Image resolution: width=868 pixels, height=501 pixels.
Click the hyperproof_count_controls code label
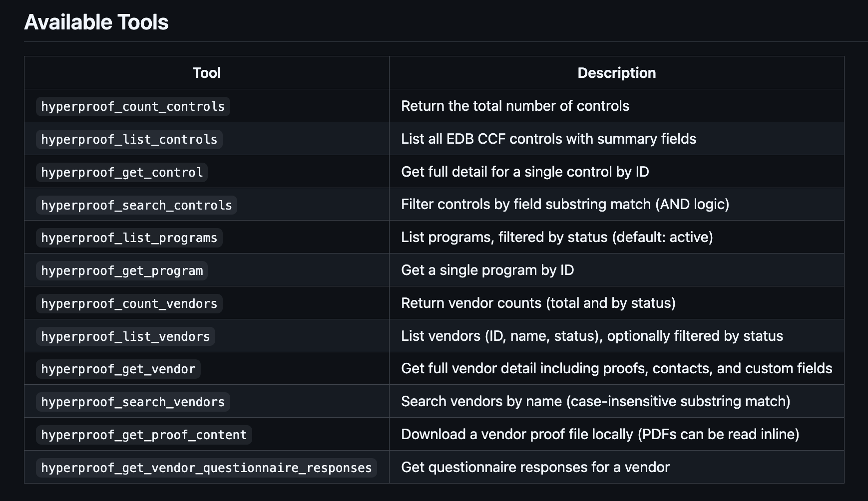pyautogui.click(x=133, y=106)
